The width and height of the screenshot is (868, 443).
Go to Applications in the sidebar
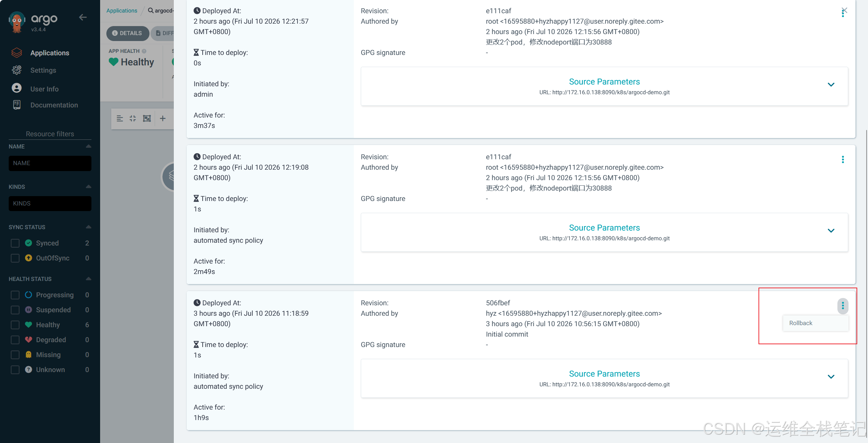50,53
